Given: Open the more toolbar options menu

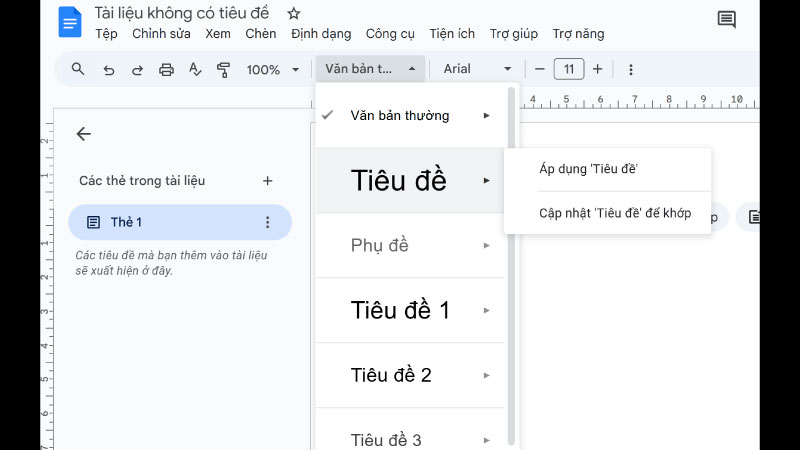Looking at the screenshot, I should click(631, 69).
